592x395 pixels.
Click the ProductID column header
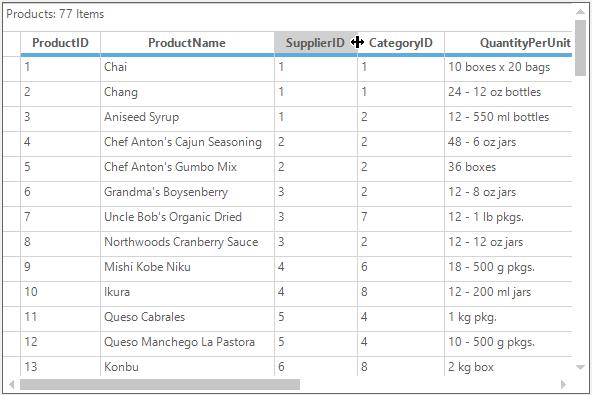pos(60,43)
